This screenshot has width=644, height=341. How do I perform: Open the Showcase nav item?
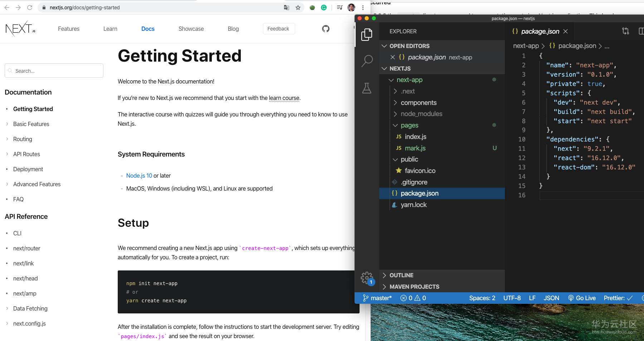point(191,29)
